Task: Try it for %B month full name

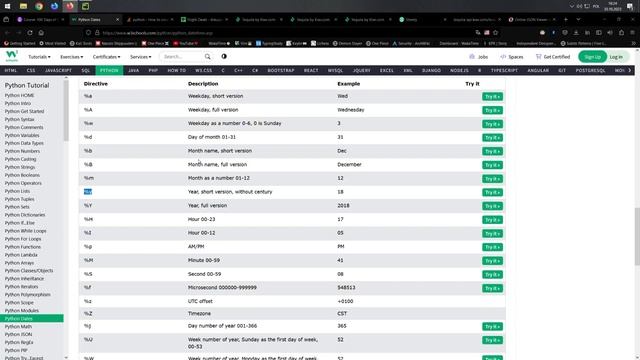Action: point(492,165)
